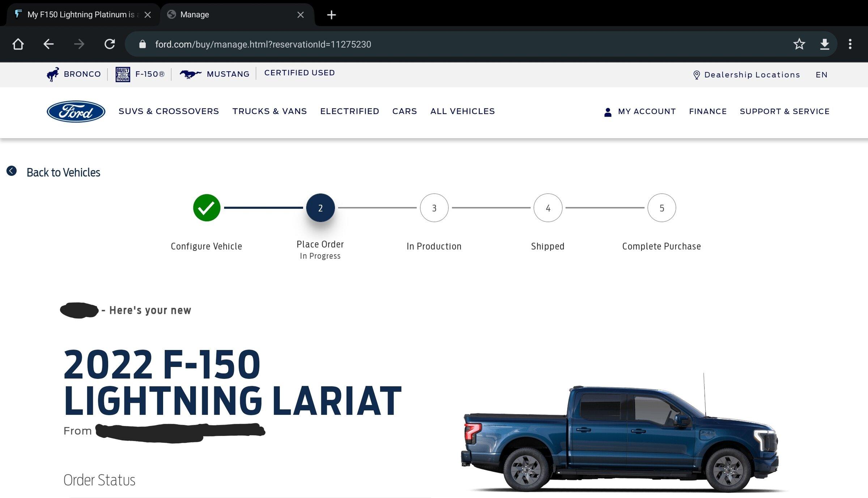Click the Back to Vehicles arrow icon
This screenshot has height=498, width=868.
click(x=12, y=171)
